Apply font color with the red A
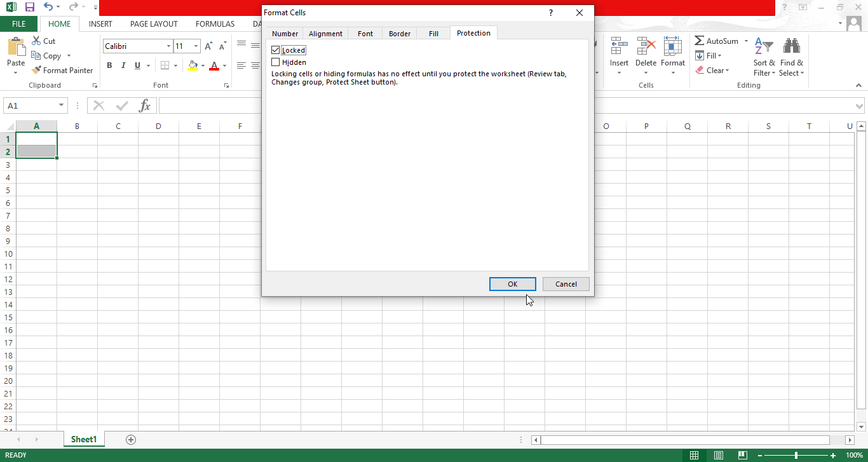The width and height of the screenshot is (868, 462). tap(214, 65)
